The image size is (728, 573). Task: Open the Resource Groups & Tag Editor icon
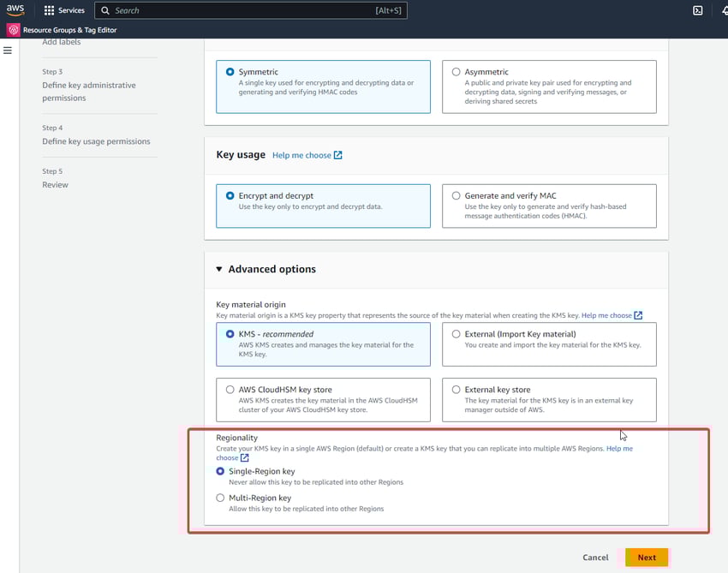(x=12, y=28)
